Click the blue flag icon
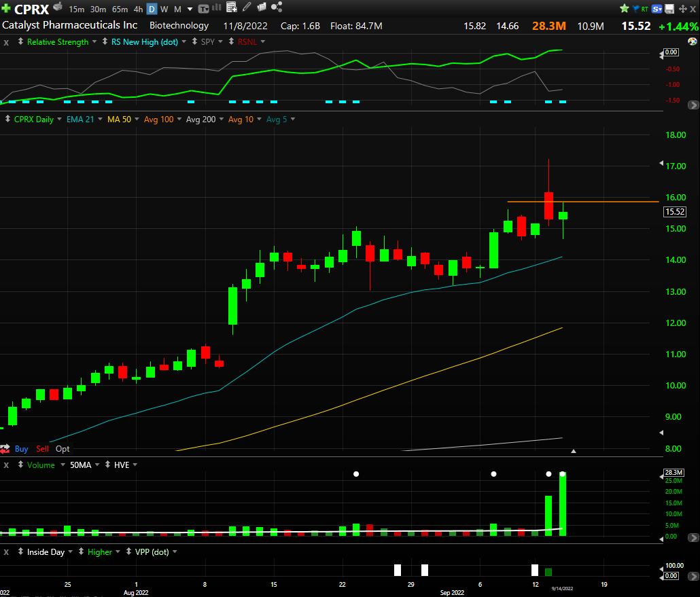 point(635,8)
